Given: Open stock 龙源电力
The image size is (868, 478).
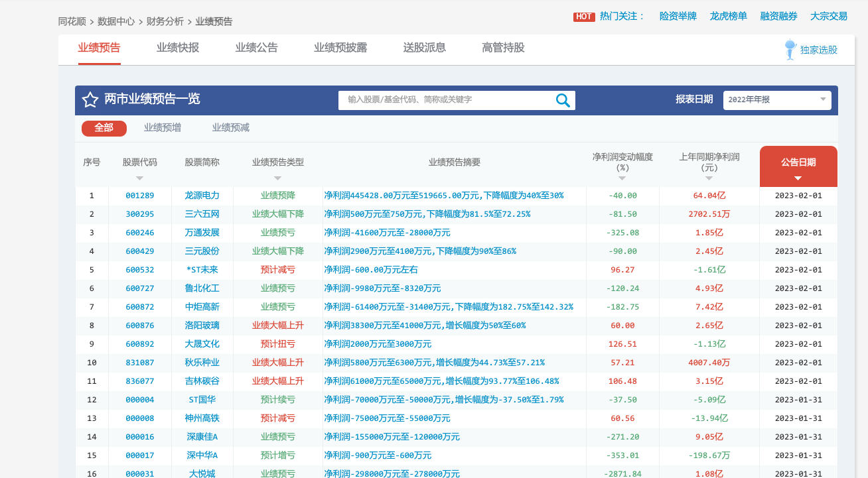Looking at the screenshot, I should coord(202,196).
